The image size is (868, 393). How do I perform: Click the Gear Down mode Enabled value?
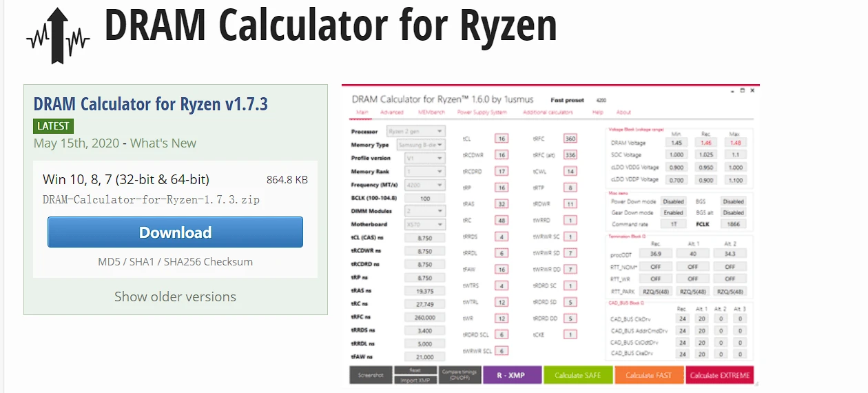(x=673, y=212)
